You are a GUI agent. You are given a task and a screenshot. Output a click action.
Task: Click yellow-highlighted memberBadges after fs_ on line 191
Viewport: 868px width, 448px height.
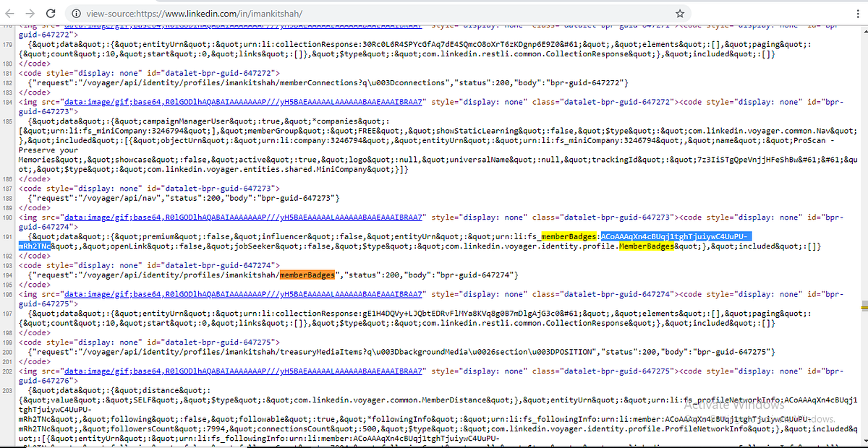tap(569, 236)
